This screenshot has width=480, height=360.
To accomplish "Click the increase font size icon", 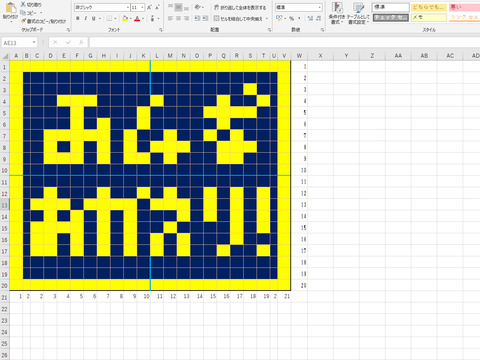I will 149,7.
